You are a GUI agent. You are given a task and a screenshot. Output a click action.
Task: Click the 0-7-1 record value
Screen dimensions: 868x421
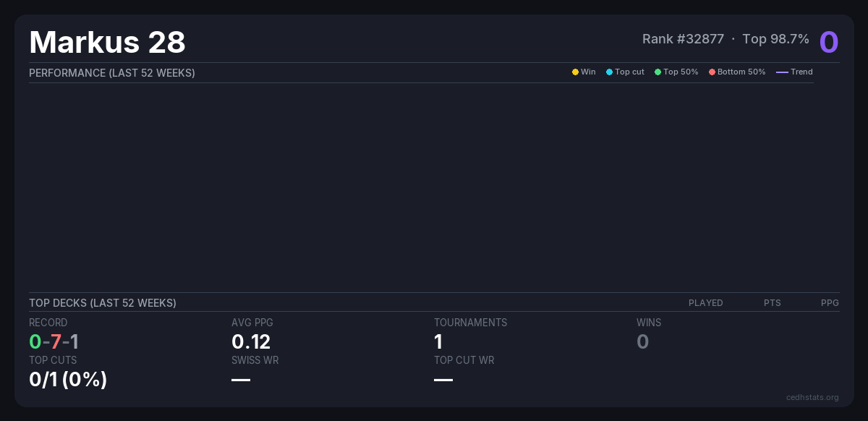click(x=54, y=341)
